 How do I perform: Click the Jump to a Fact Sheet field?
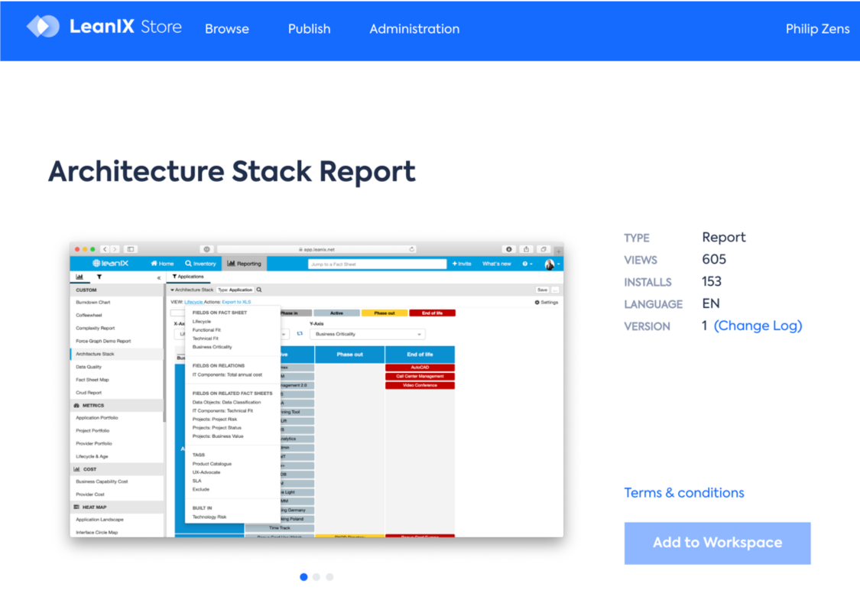pyautogui.click(x=377, y=264)
